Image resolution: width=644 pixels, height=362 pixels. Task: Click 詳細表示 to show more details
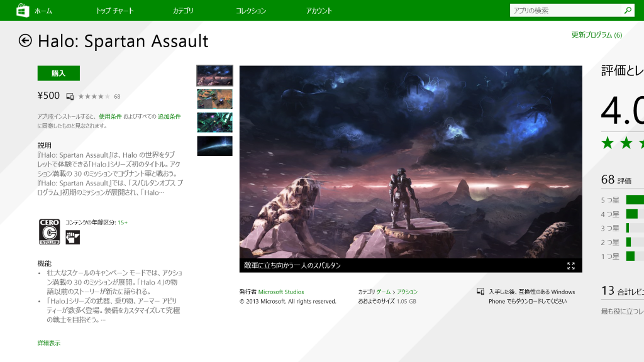(x=49, y=343)
